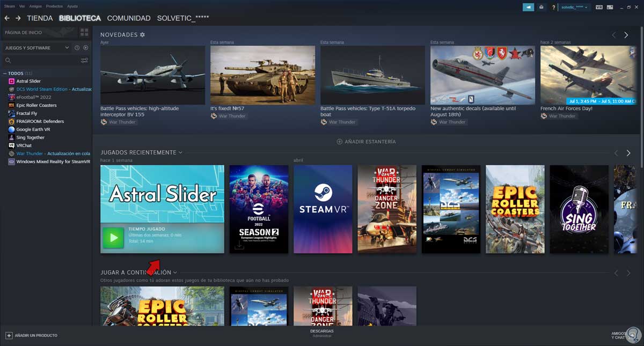Image resolution: width=644 pixels, height=346 pixels.
Task: Show previous Novedades items arrow
Action: tap(614, 35)
